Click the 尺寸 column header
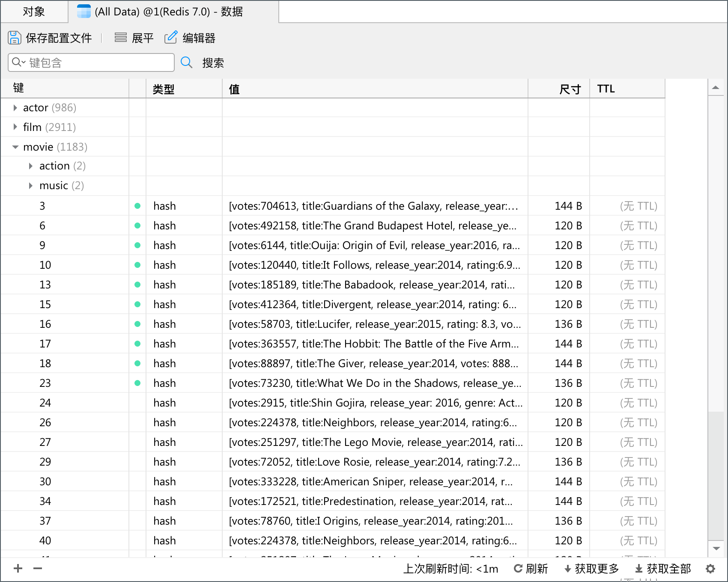 click(570, 89)
